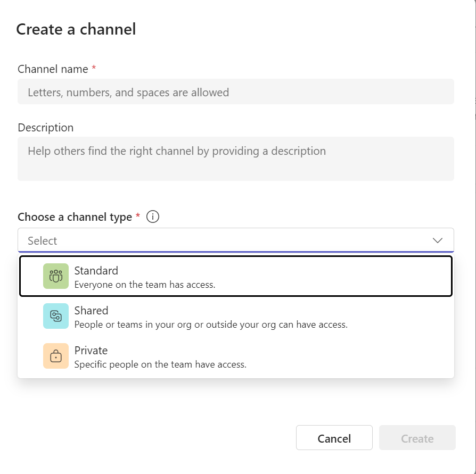
Task: Click the orange Private lock icon
Action: tap(56, 356)
